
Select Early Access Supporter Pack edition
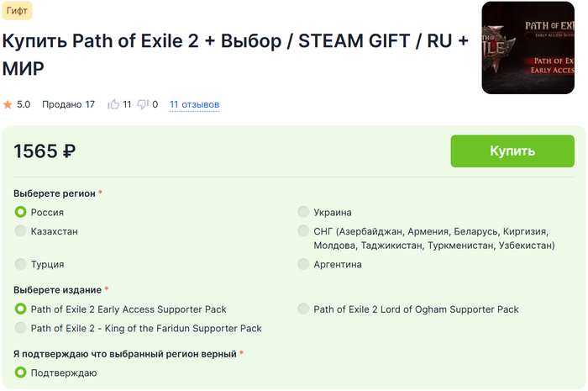pyautogui.click(x=21, y=309)
